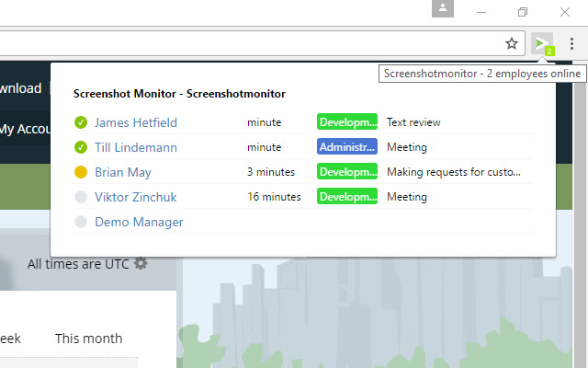Open the UTC time zone settings gear
Image resolution: width=588 pixels, height=368 pixels.
(x=141, y=263)
